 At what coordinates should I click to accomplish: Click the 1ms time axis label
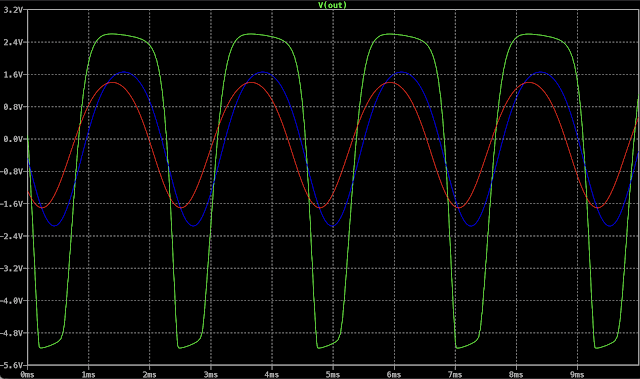pyautogui.click(x=88, y=375)
